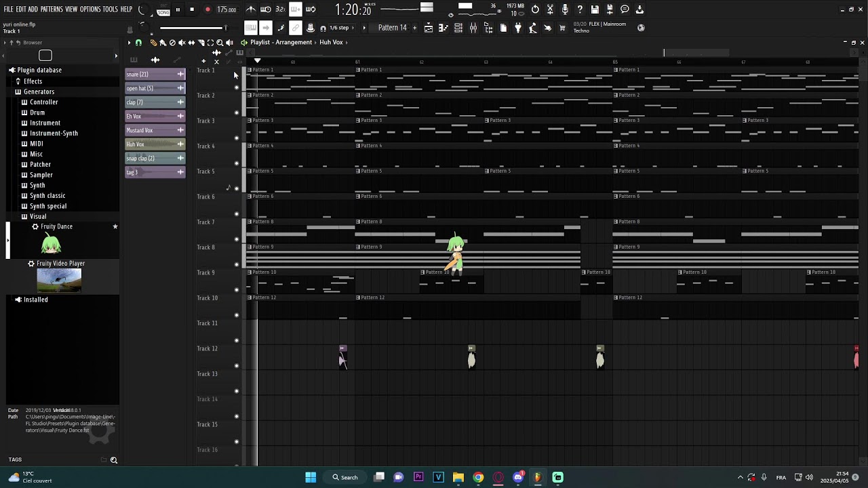The height and width of the screenshot is (488, 868).
Task: Open the Playlist view from main toolbar
Action: pos(429,28)
